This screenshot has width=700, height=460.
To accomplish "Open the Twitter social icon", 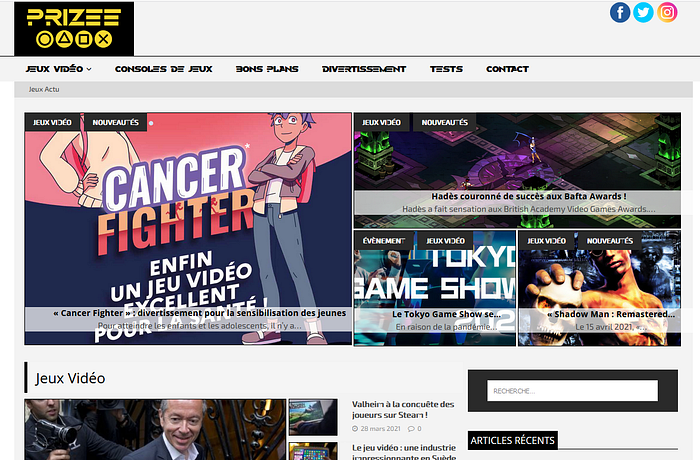I will coord(643,13).
